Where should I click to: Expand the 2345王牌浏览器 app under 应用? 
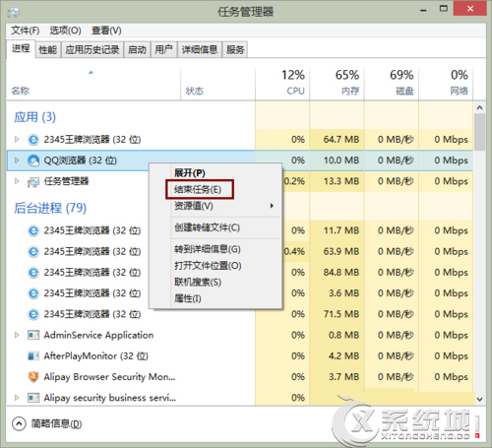point(17,140)
